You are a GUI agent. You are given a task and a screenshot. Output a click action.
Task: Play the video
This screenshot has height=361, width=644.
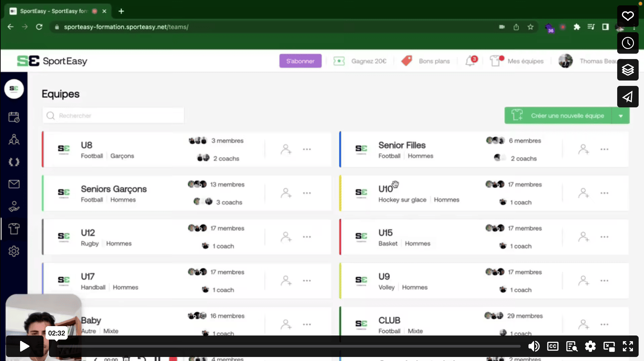[x=24, y=346]
